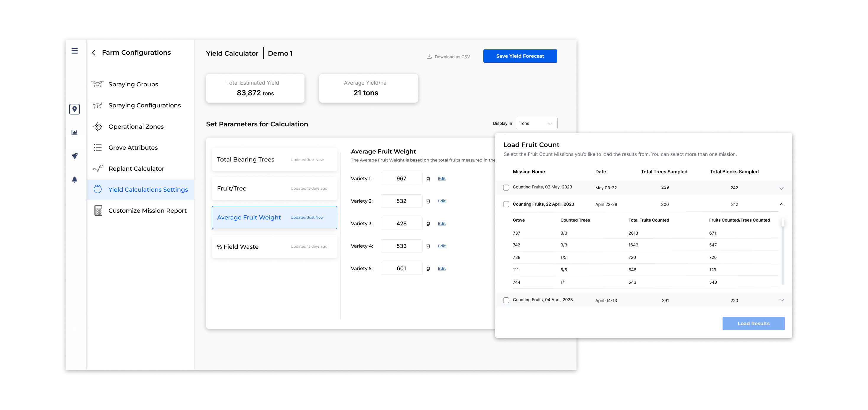Click the Edit link next to Variety 2
The image size is (868, 410).
(441, 201)
